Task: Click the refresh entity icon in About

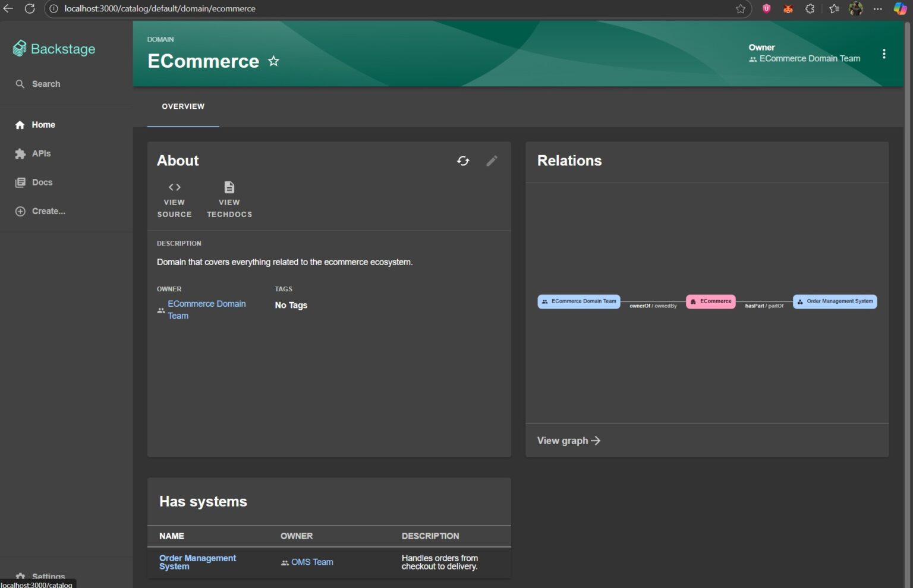Action: coord(463,161)
